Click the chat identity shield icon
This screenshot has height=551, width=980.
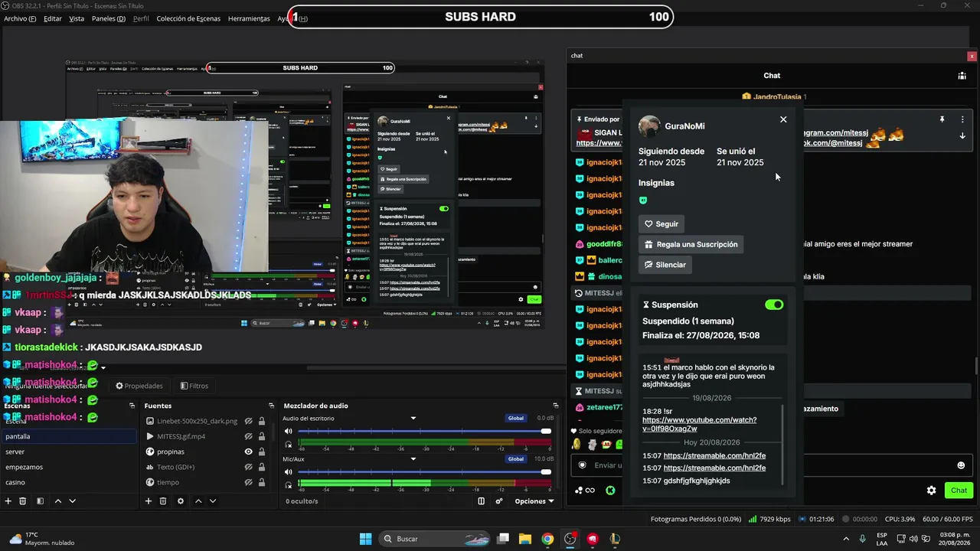[x=583, y=465]
